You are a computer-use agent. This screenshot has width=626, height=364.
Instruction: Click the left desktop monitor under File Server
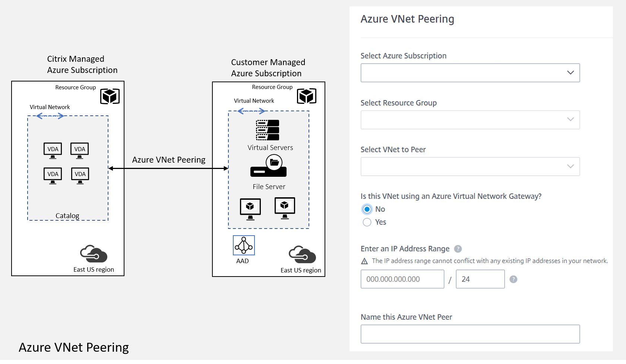coord(250,209)
